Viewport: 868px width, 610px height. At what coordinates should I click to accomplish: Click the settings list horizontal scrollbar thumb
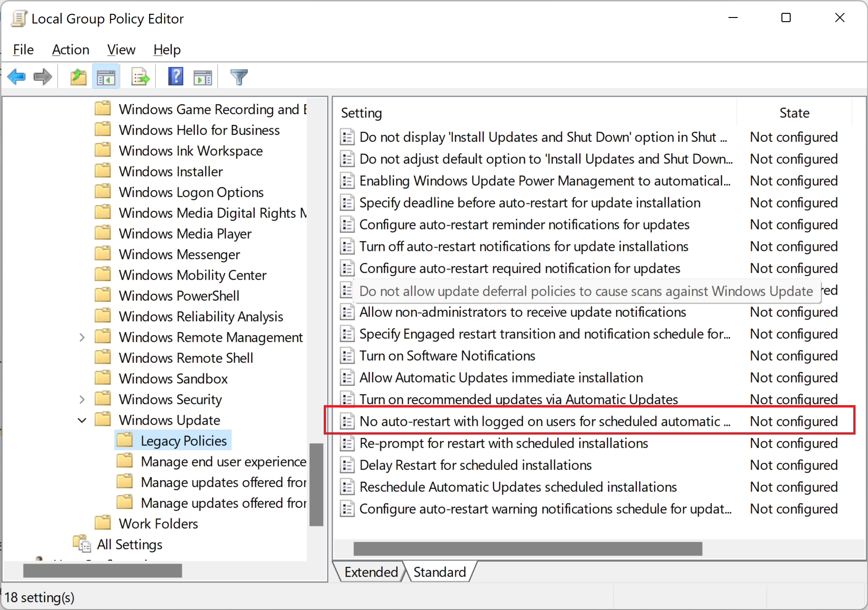coord(528,548)
